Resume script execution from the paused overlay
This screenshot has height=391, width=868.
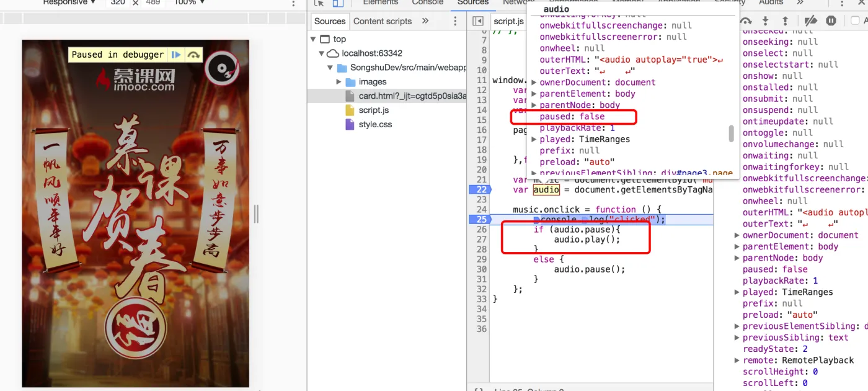click(177, 55)
